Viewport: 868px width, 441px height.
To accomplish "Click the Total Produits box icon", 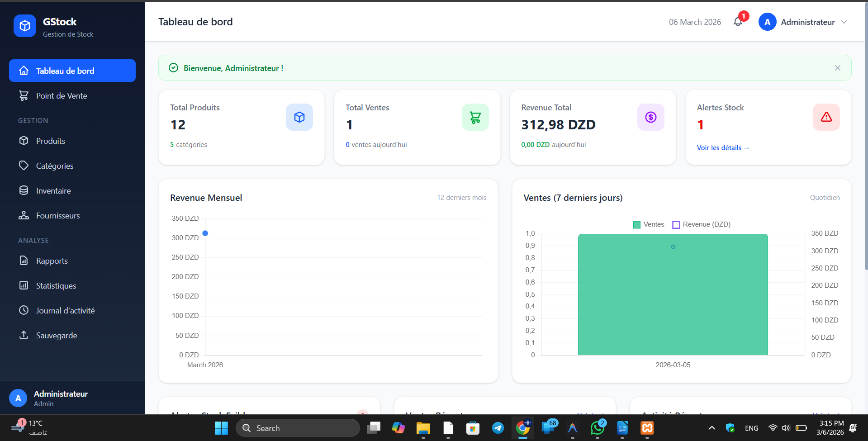I will click(299, 117).
